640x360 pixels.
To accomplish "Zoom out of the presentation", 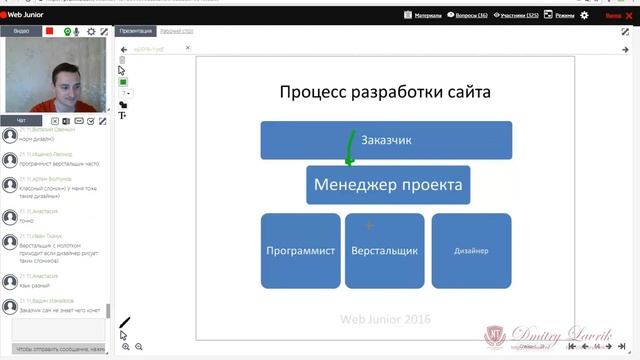I will click(139, 347).
